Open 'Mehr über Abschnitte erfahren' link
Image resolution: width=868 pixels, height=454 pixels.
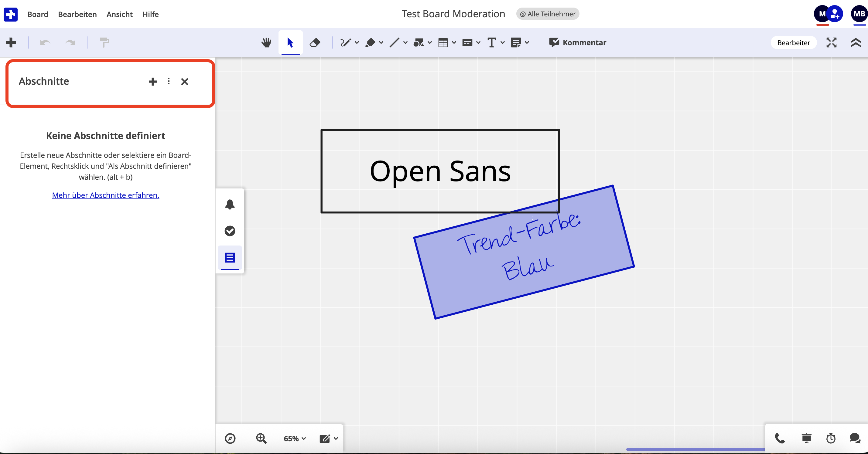(105, 195)
